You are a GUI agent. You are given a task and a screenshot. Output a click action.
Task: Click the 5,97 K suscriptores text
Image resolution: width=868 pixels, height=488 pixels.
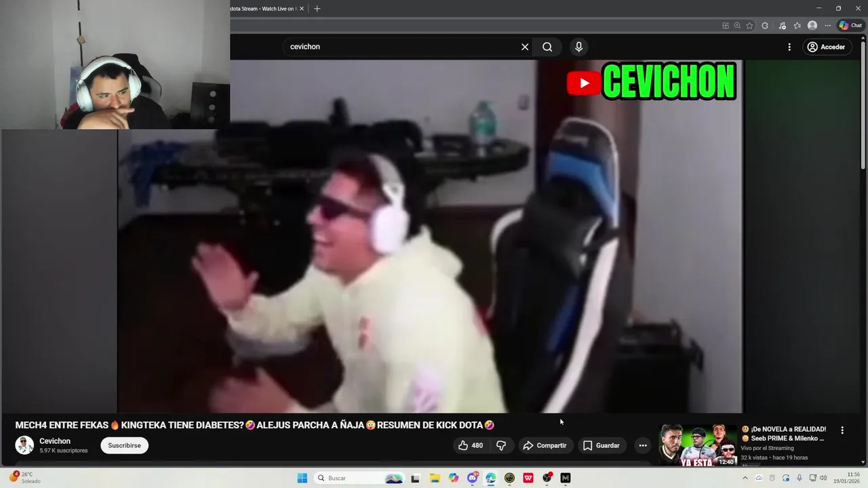64,451
